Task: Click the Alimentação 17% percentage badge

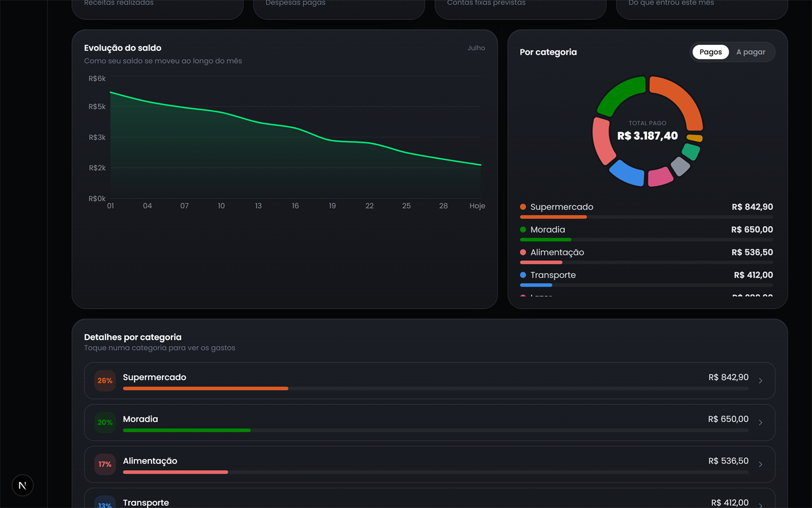Action: pyautogui.click(x=105, y=464)
